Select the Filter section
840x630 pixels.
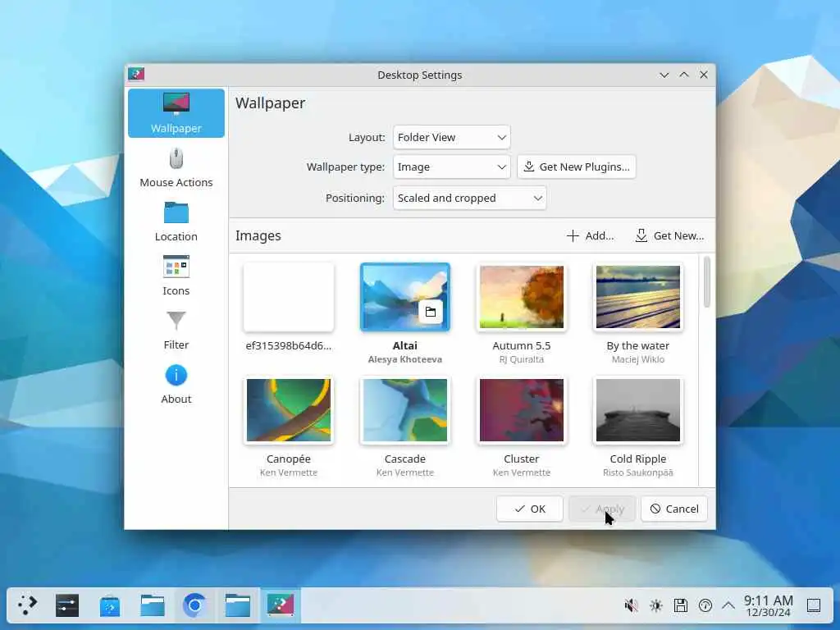176,330
